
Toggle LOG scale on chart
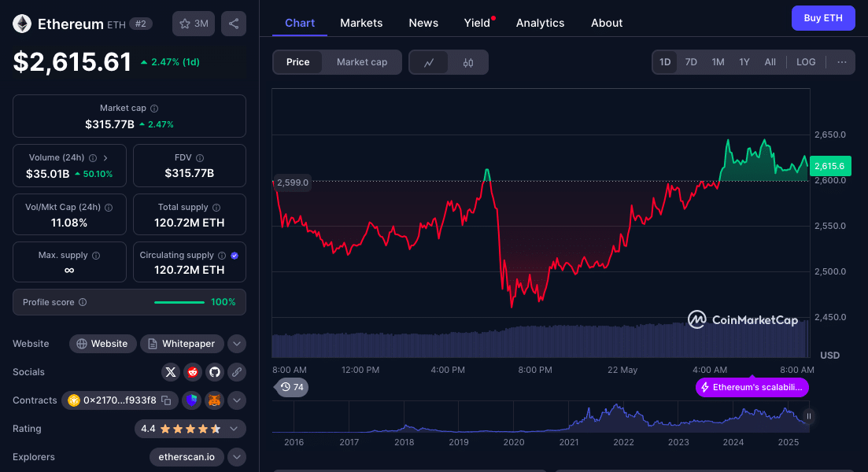pyautogui.click(x=806, y=62)
